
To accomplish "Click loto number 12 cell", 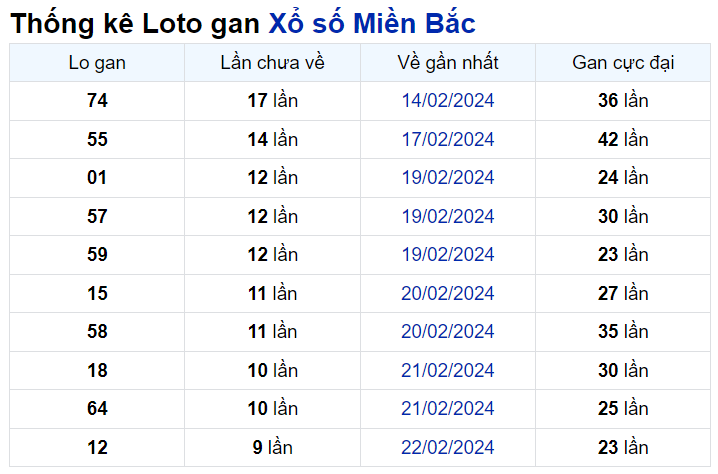I will pyautogui.click(x=97, y=447).
